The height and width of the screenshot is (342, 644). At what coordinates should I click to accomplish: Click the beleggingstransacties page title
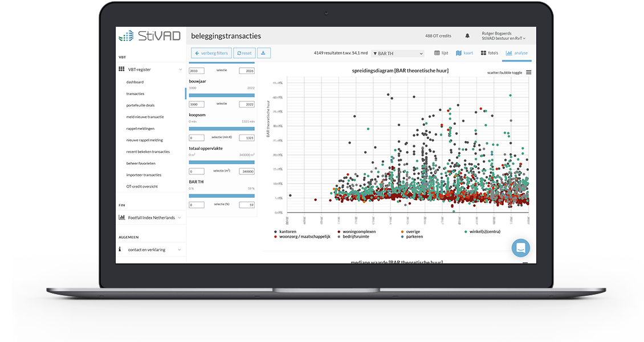click(226, 36)
